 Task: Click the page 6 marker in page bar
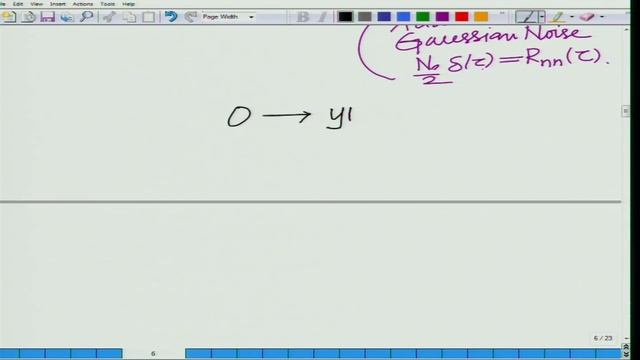click(153, 353)
